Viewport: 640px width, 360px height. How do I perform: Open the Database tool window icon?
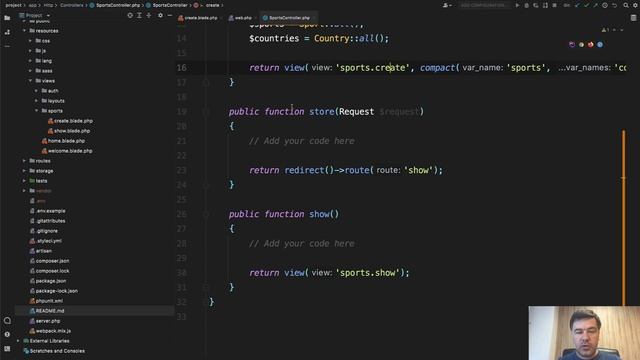tap(633, 18)
